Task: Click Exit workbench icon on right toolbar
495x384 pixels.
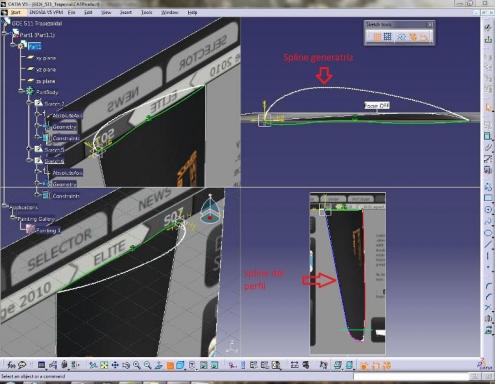Action: (x=488, y=39)
